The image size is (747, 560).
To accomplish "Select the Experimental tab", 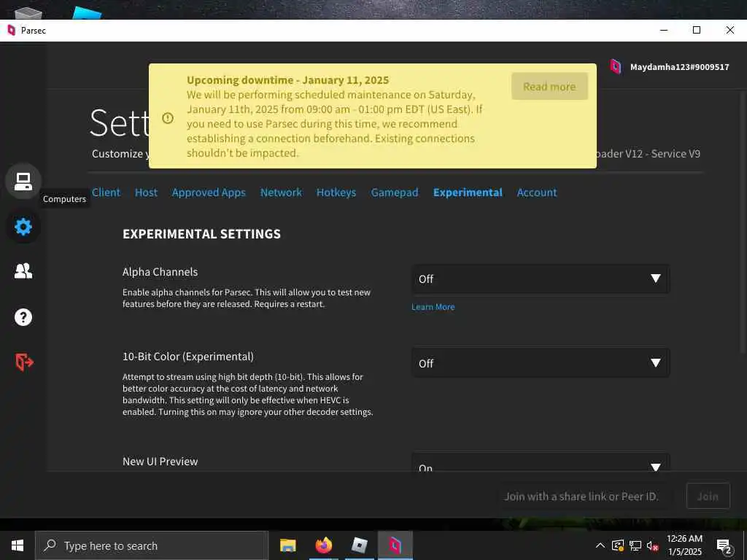I will pyautogui.click(x=468, y=192).
